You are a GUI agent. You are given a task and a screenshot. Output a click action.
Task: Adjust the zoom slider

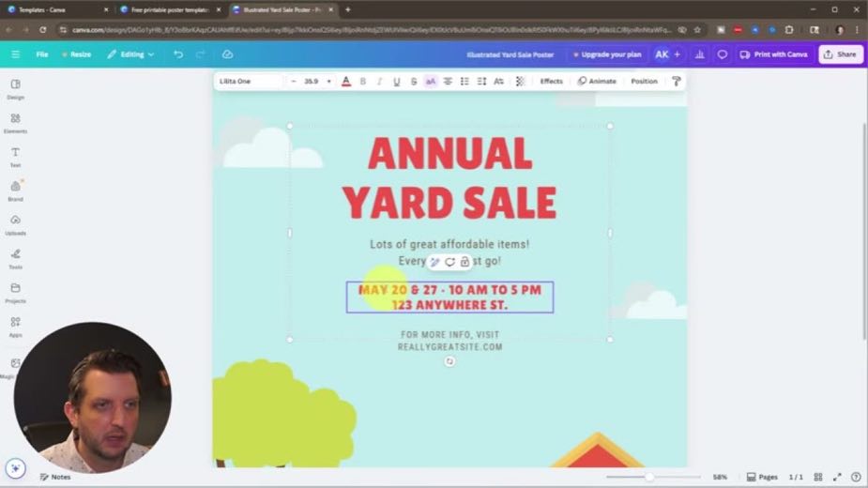pos(650,477)
